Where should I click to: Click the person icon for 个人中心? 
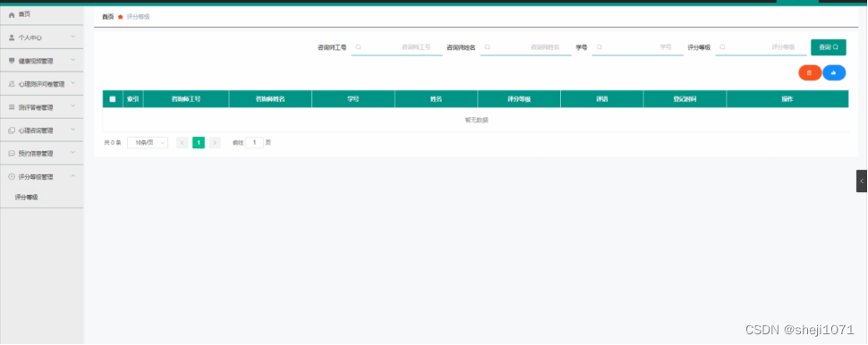12,38
